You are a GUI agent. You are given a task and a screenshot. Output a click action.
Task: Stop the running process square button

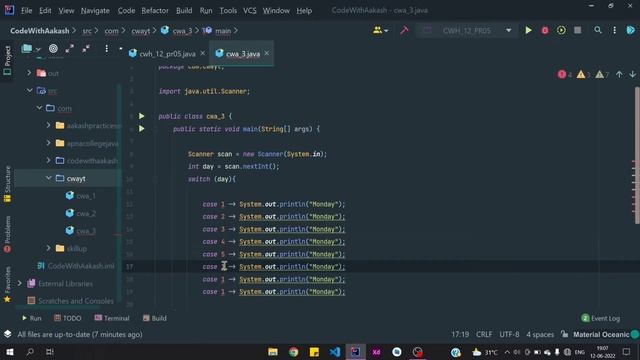click(x=578, y=30)
